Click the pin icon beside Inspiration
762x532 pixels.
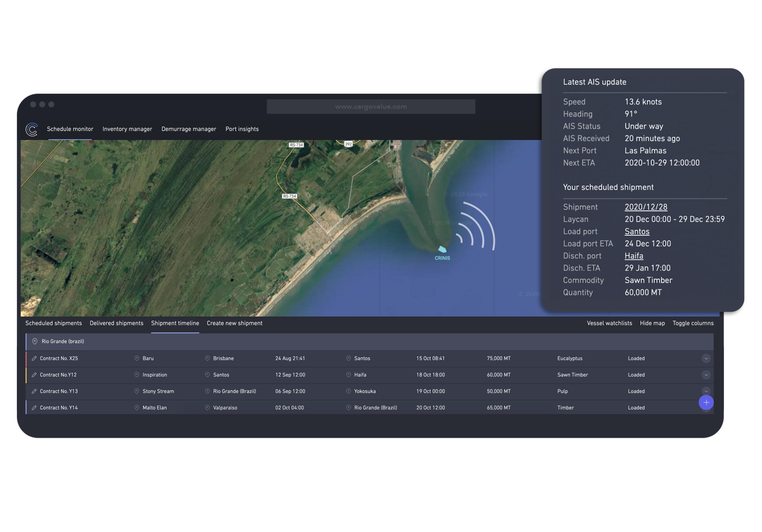tap(137, 375)
